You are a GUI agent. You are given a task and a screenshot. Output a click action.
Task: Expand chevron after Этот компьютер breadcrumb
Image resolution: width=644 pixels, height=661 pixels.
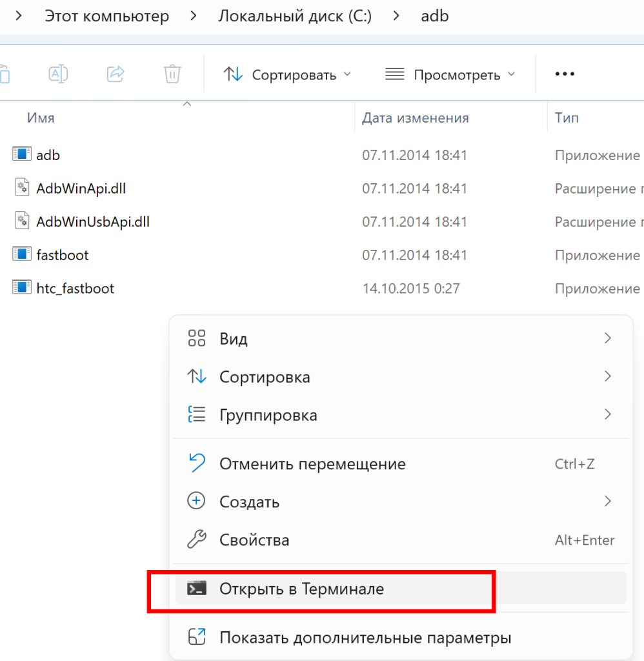[x=194, y=16]
